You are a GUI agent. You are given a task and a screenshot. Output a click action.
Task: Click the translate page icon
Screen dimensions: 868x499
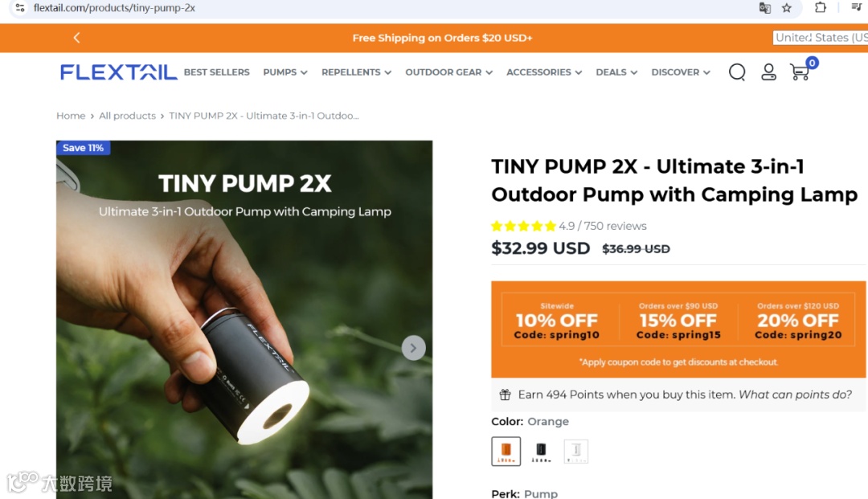(x=764, y=8)
